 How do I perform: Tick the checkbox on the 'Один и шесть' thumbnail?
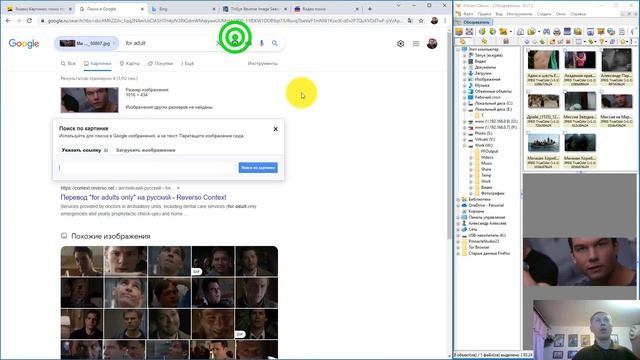(x=529, y=50)
